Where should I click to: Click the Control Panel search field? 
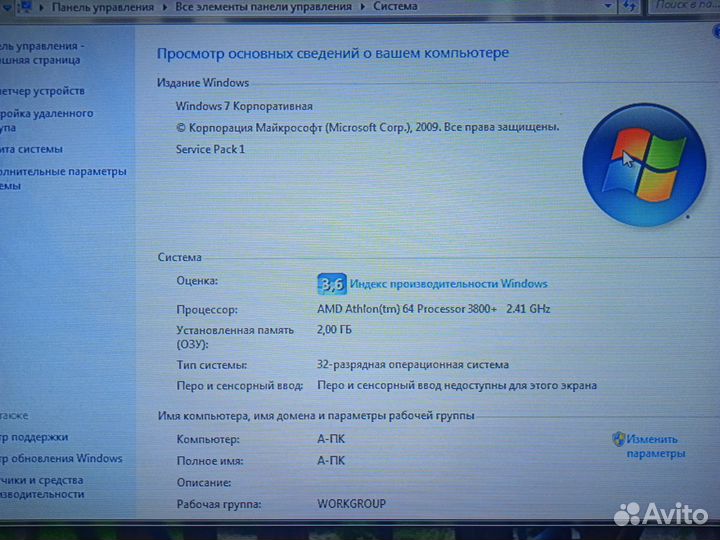click(x=684, y=6)
